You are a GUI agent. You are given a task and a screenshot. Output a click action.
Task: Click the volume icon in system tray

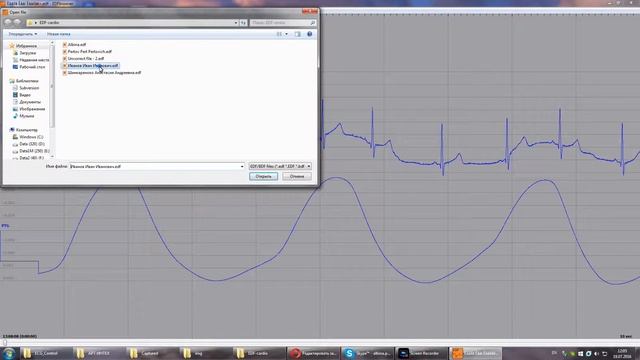point(596,353)
